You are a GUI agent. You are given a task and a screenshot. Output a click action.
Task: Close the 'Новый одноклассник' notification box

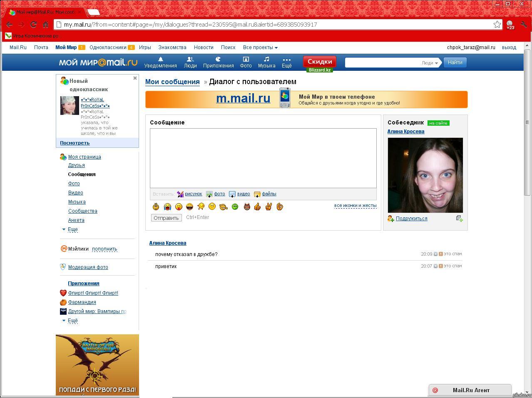coord(135,78)
